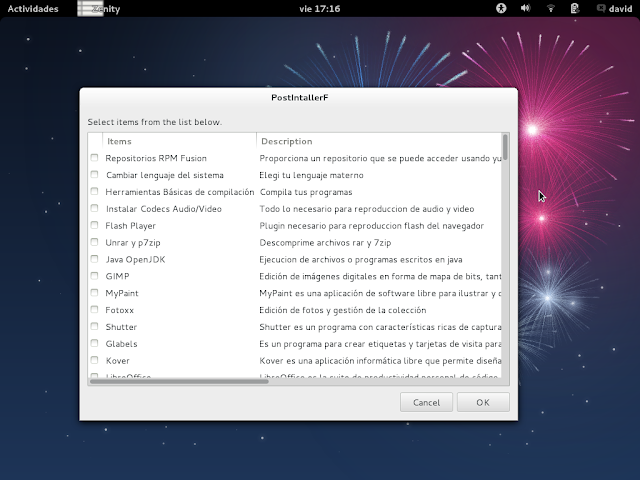This screenshot has height=480, width=640.
Task: Click the GIMP item name
Action: [118, 276]
